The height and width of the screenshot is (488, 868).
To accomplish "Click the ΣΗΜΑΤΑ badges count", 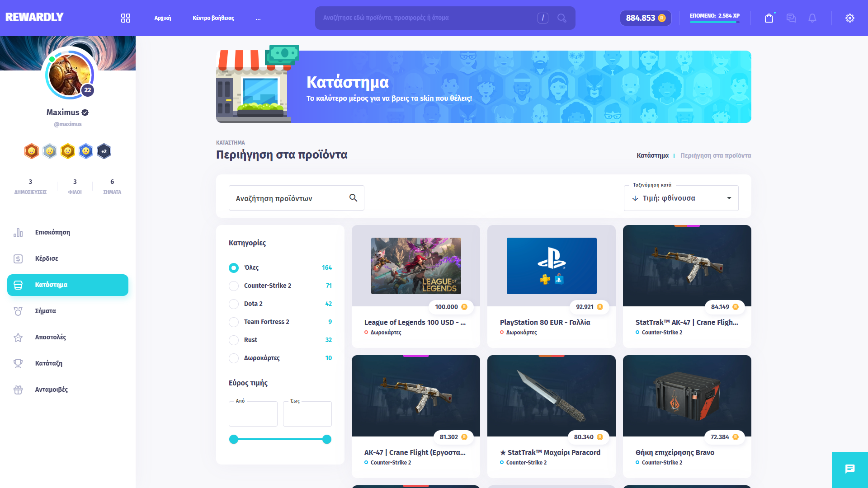I will click(112, 186).
